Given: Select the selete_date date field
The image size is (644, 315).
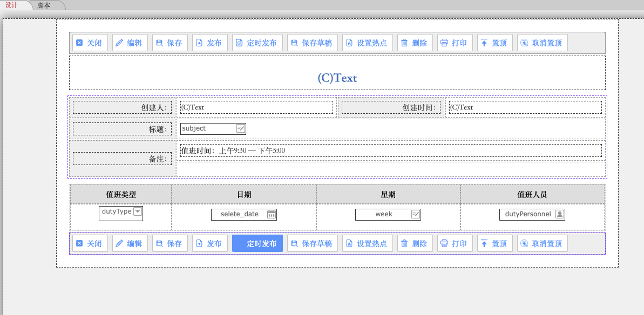Looking at the screenshot, I should tap(244, 214).
